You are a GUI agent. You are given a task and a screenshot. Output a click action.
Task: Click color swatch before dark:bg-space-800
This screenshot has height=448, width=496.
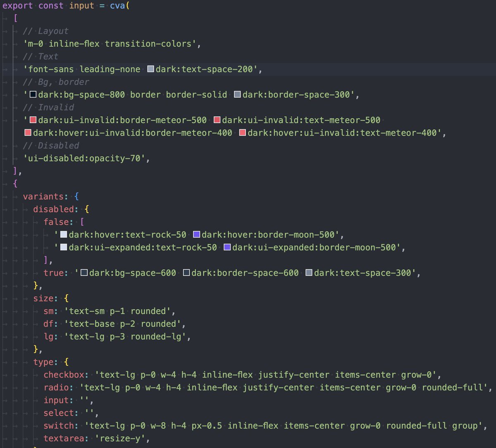(x=33, y=95)
